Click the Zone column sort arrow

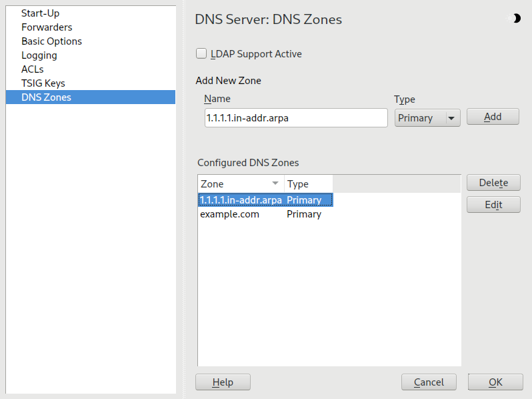[x=275, y=183]
